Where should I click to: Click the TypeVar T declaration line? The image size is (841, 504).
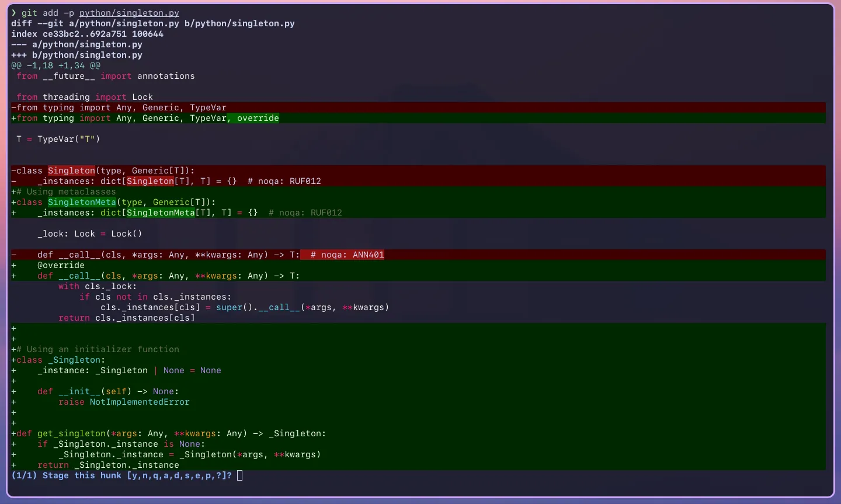coord(58,139)
